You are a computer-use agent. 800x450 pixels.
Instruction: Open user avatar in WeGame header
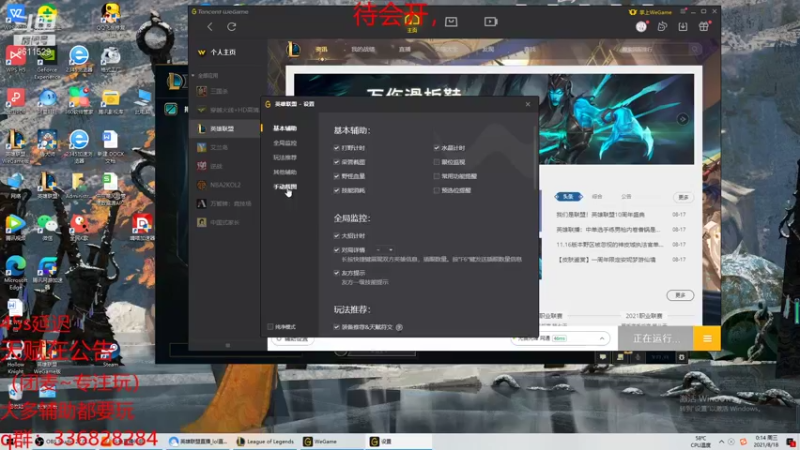(x=641, y=27)
